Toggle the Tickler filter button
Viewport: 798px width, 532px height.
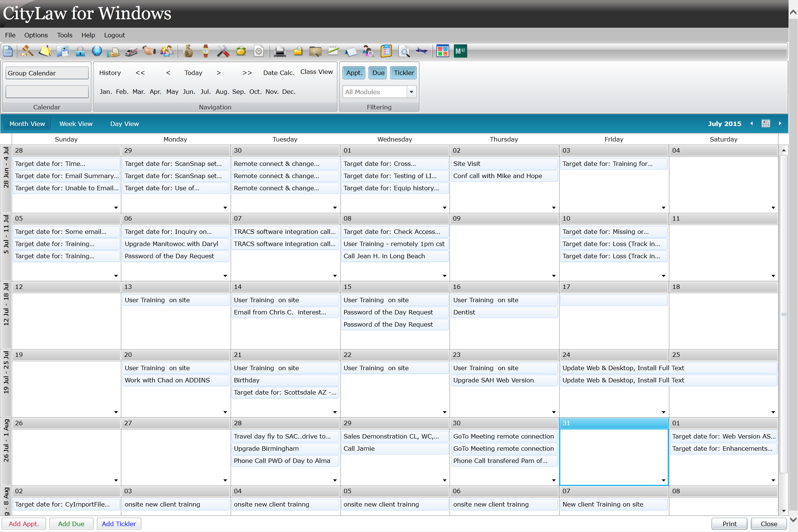(x=403, y=73)
